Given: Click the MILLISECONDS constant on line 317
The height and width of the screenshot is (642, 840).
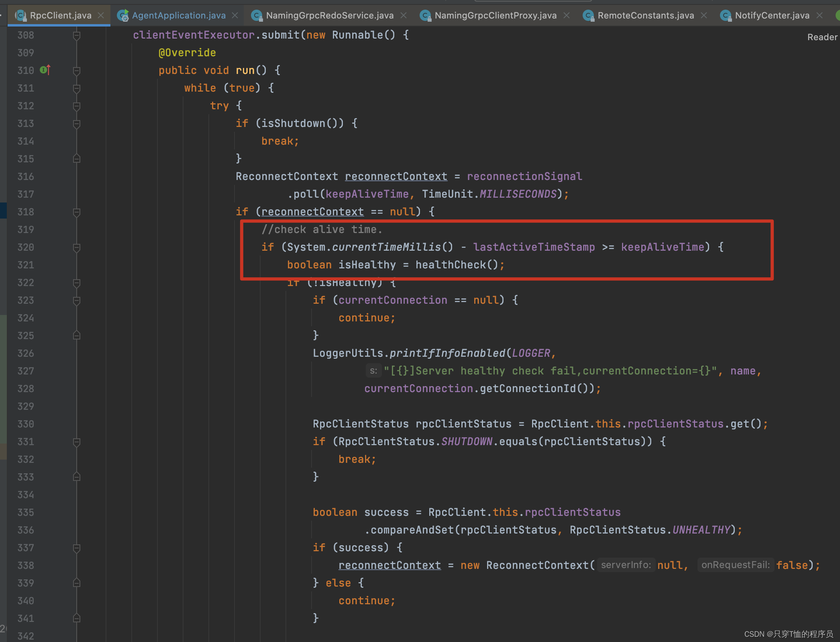Looking at the screenshot, I should 518,194.
